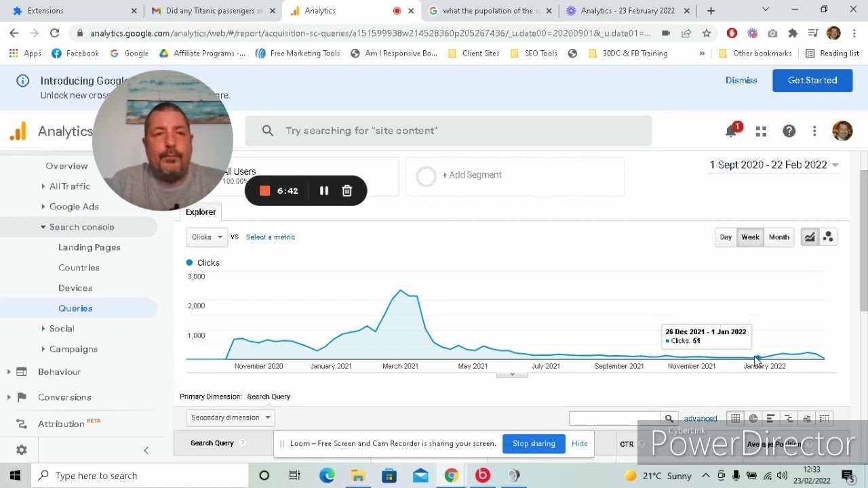This screenshot has width=868, height=488.
Task: Open the Devices report
Action: click(75, 288)
